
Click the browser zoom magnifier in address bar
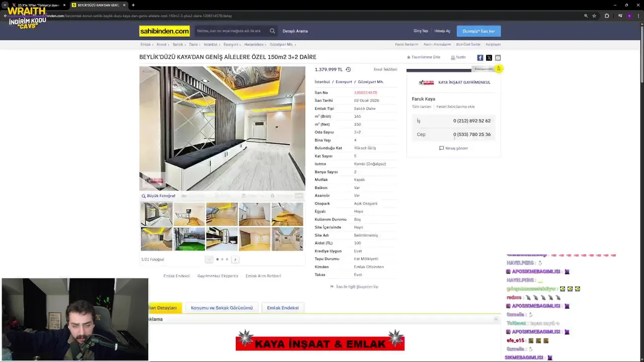click(586, 16)
